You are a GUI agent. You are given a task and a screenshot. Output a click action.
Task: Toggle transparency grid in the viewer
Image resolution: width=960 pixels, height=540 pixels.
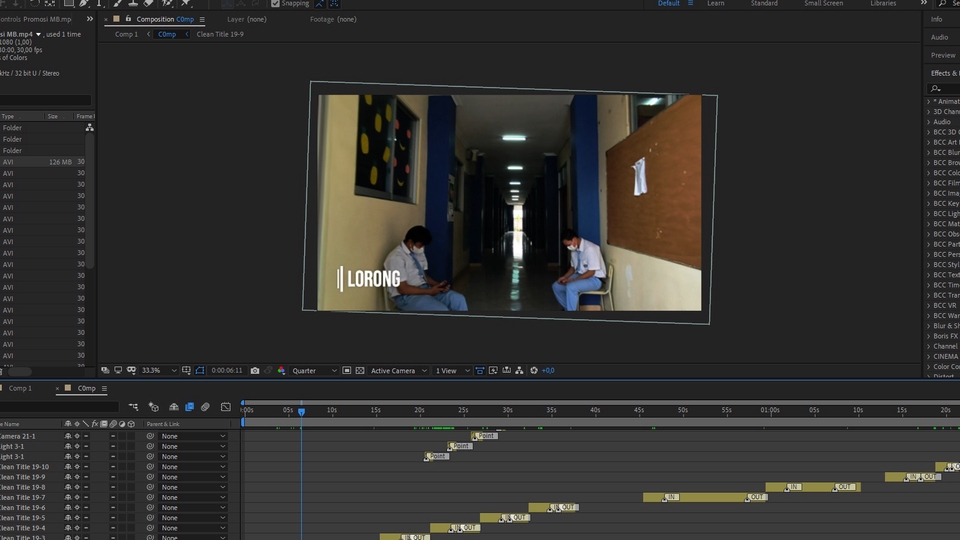[x=360, y=370]
